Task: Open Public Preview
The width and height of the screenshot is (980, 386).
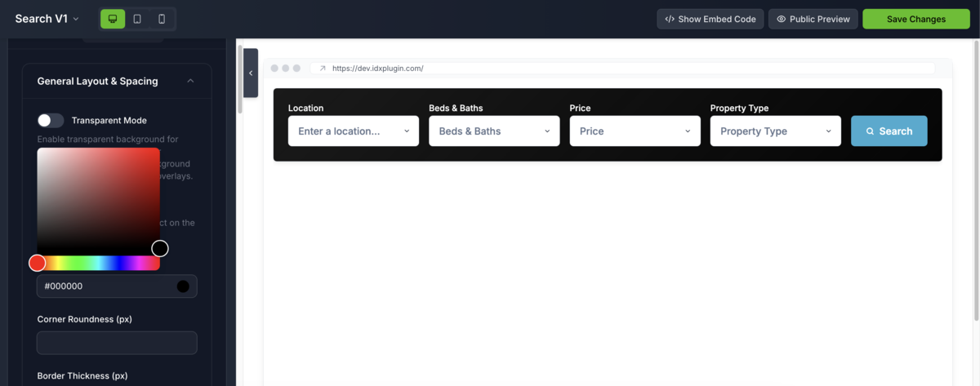Action: pyautogui.click(x=813, y=19)
